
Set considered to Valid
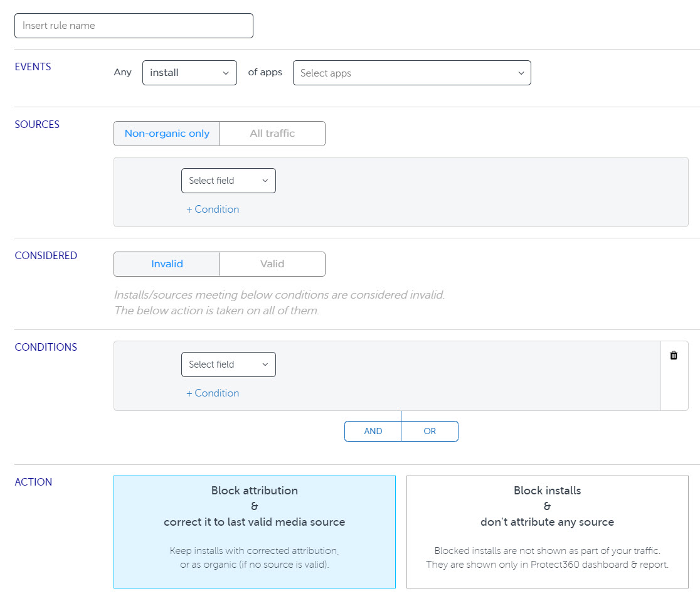(272, 264)
